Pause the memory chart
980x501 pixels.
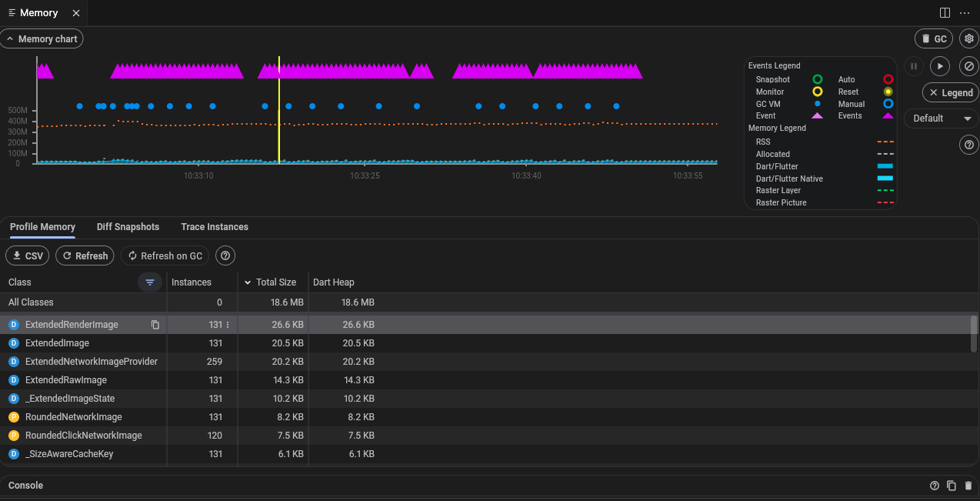point(913,67)
